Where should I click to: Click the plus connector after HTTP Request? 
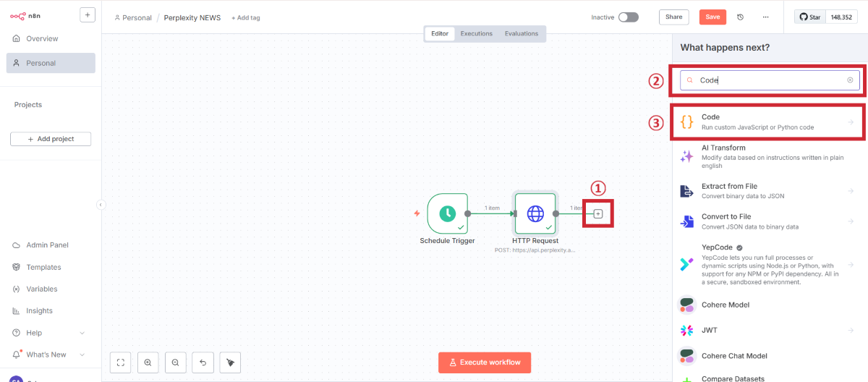[x=597, y=213]
